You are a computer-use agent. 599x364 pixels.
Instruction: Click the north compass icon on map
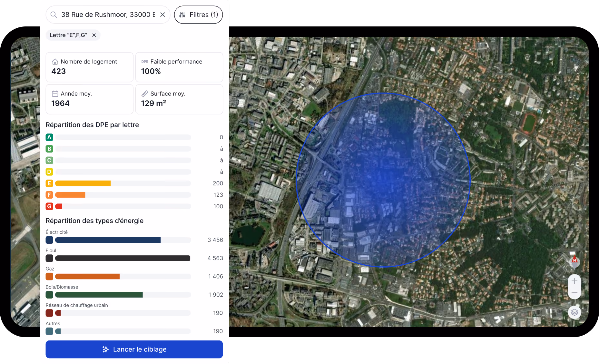[574, 261]
